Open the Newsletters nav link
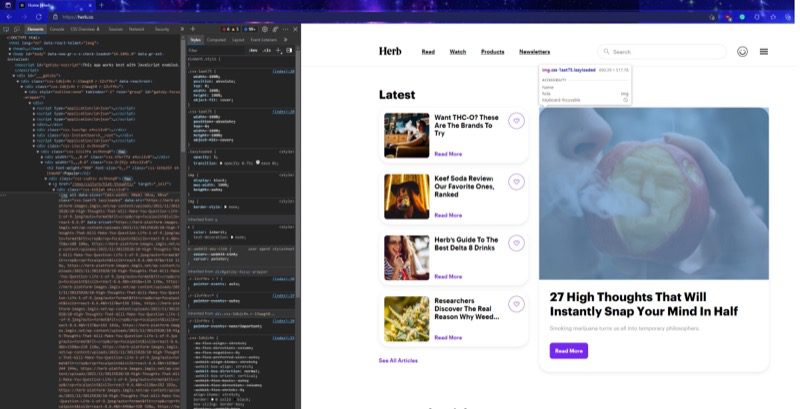The height and width of the screenshot is (409, 800). coord(534,52)
